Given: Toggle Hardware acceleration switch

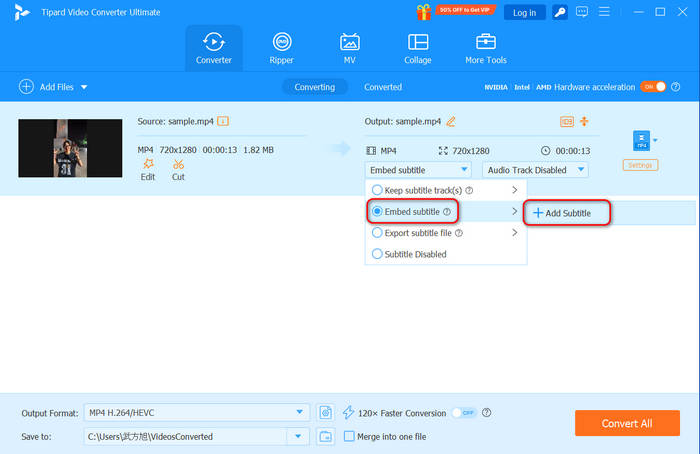Looking at the screenshot, I should point(652,87).
